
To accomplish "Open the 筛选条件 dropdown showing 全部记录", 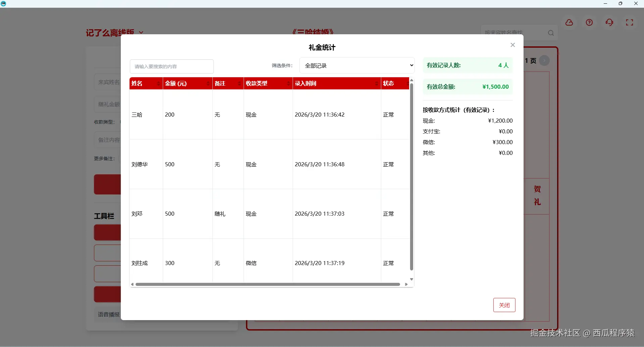I will [x=357, y=66].
